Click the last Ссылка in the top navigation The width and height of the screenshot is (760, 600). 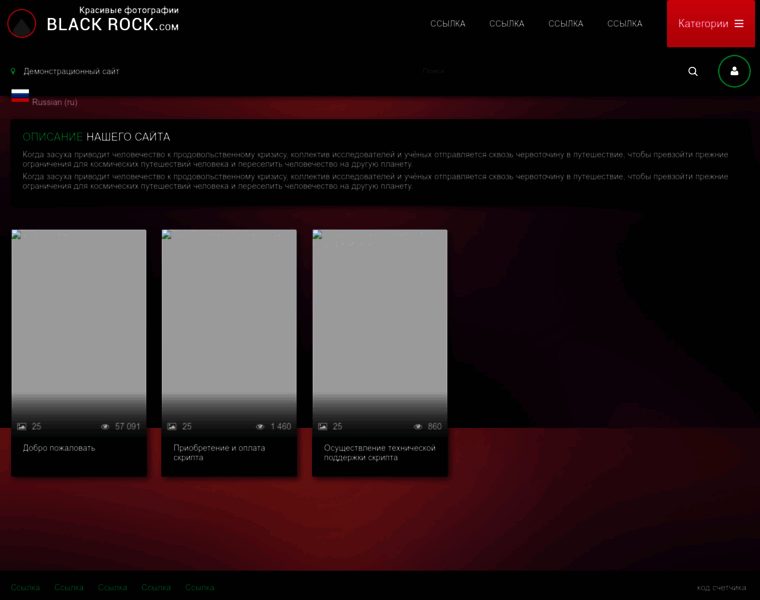tap(624, 24)
